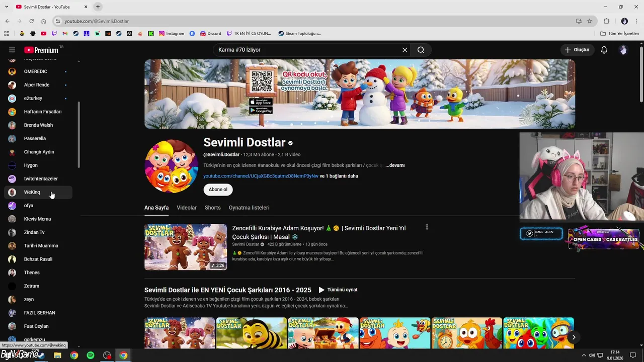Open the YouTube account avatar menu
The image size is (644, 362).
(623, 50)
